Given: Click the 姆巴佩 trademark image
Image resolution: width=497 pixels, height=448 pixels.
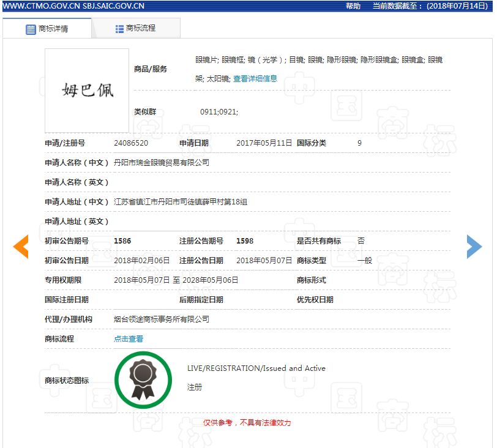Looking at the screenshot, I should pos(87,90).
